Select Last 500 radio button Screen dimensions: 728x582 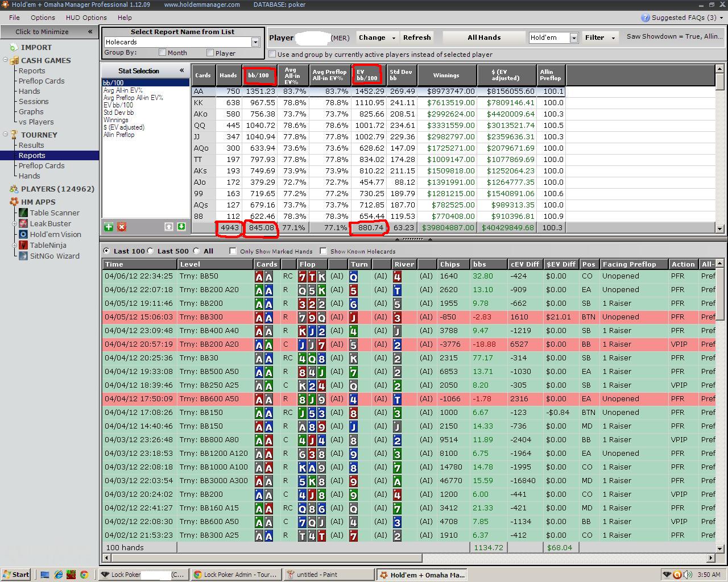tap(151, 251)
